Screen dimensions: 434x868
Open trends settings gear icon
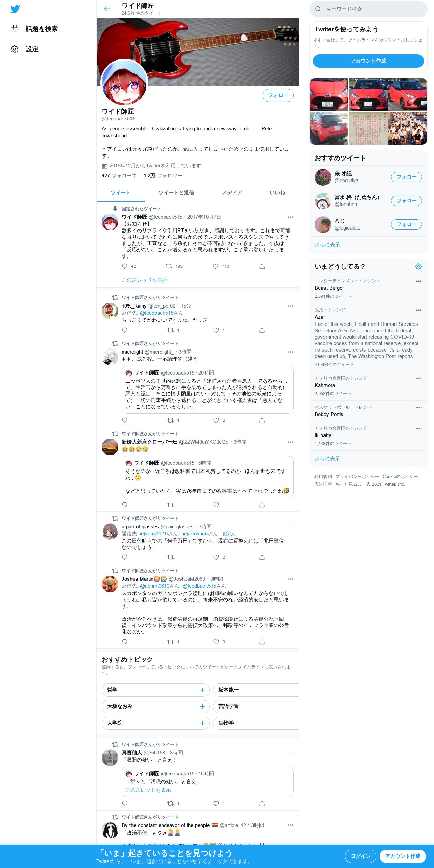(x=418, y=266)
